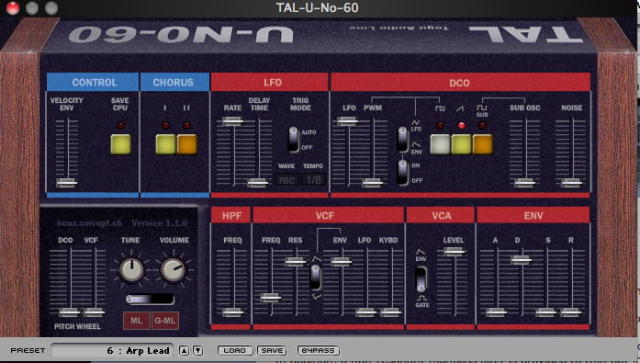
Task: Select next preset with down arrow
Action: click(198, 350)
